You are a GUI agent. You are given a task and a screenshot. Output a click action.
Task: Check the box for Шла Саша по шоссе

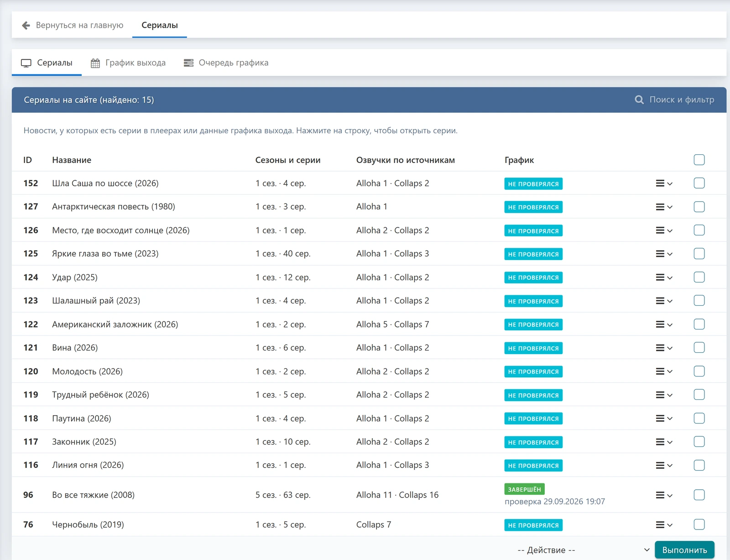(699, 183)
